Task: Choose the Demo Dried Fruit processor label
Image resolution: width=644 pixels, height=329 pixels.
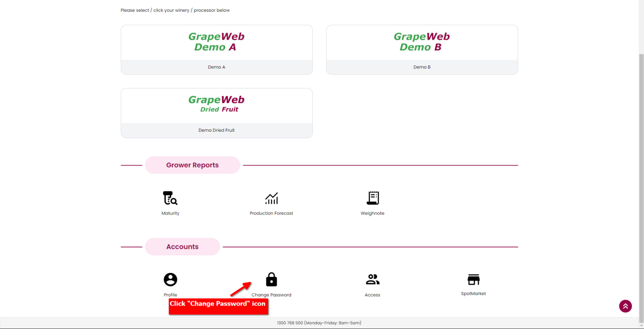Action: (x=216, y=130)
